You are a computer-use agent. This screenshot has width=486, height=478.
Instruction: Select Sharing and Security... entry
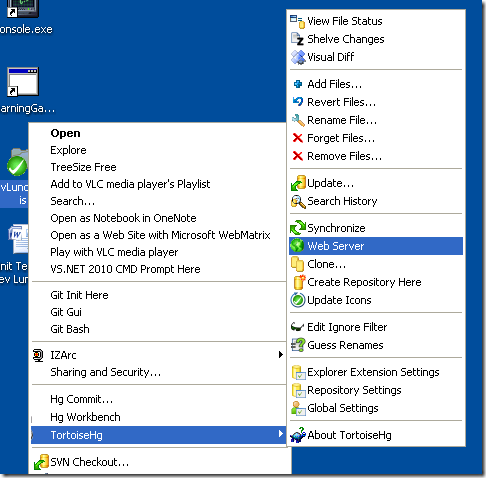click(x=106, y=372)
